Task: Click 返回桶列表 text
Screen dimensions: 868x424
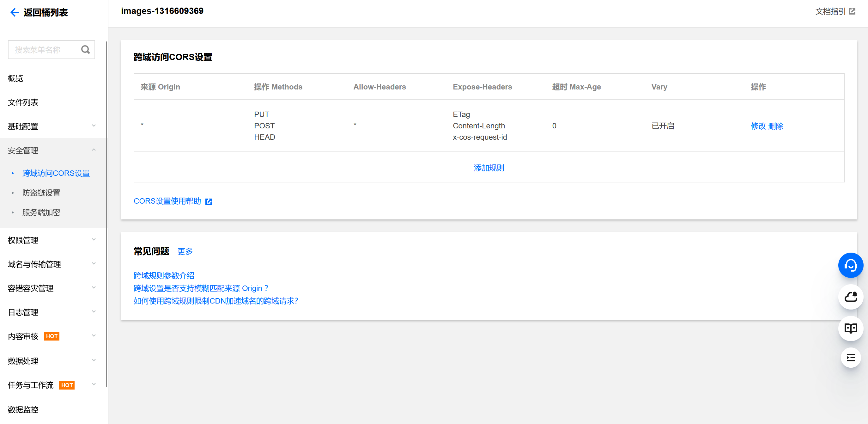Action: coord(46,12)
